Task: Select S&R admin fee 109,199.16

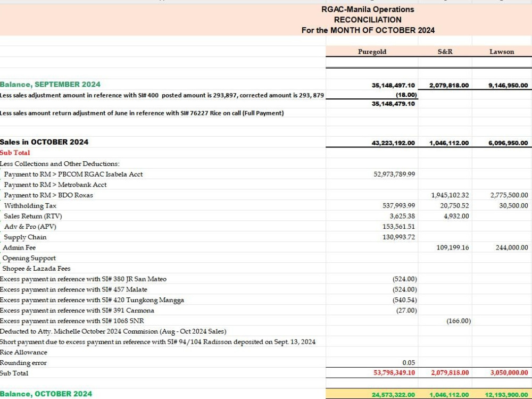Action: (x=453, y=248)
